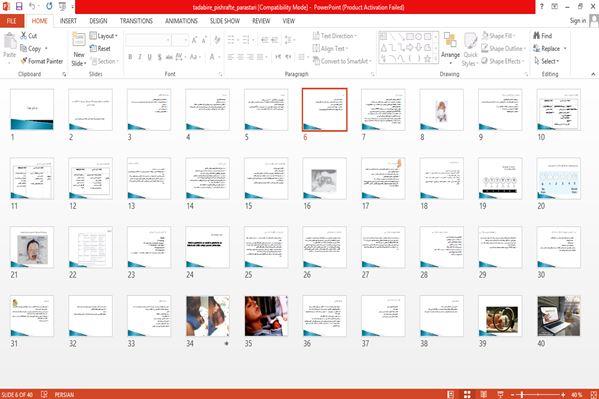
Task: Open the FILE menu tab
Action: 12,21
